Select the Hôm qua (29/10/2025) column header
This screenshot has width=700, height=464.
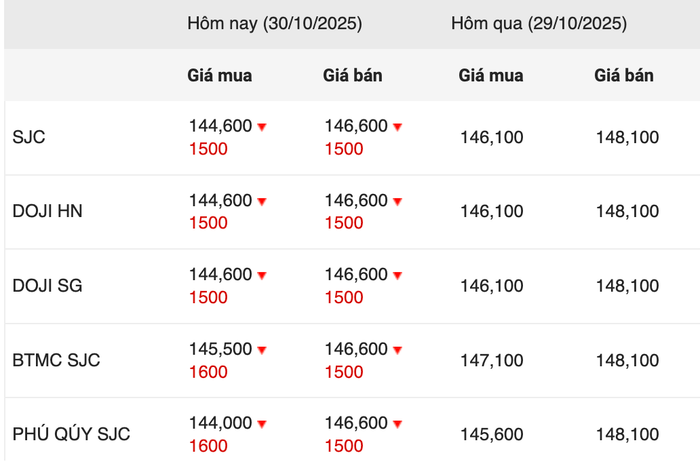[539, 23]
